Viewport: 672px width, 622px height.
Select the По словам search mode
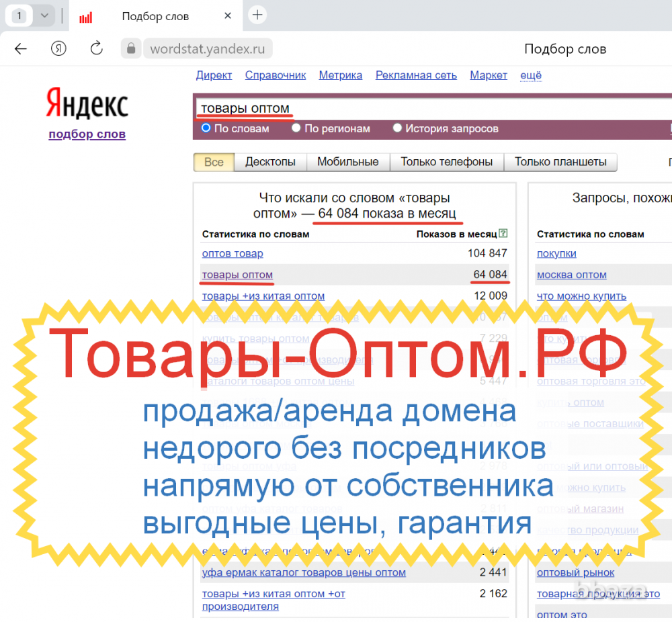pos(205,128)
